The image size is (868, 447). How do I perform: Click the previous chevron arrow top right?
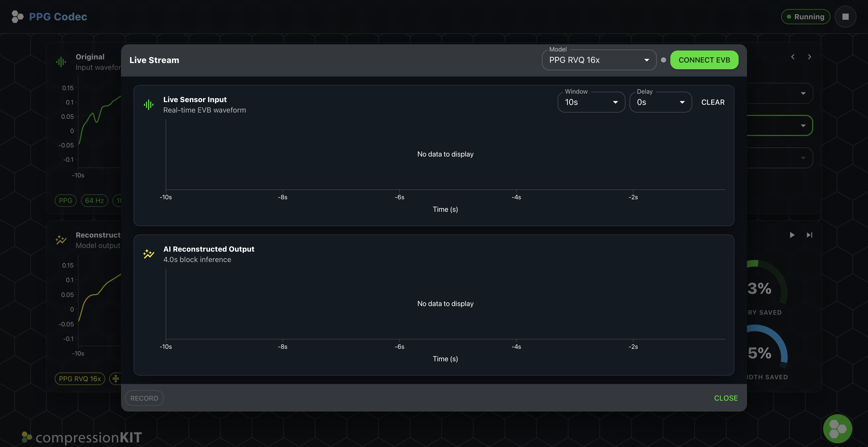793,57
